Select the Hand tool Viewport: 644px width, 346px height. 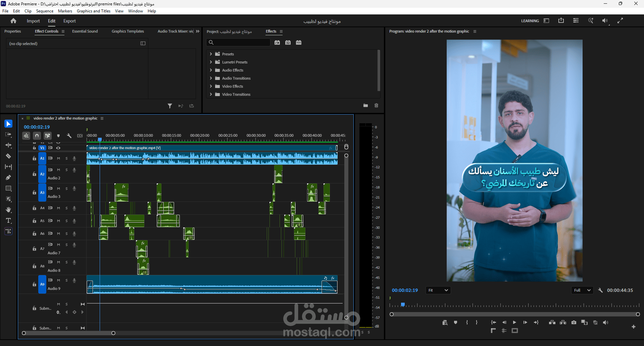click(8, 210)
